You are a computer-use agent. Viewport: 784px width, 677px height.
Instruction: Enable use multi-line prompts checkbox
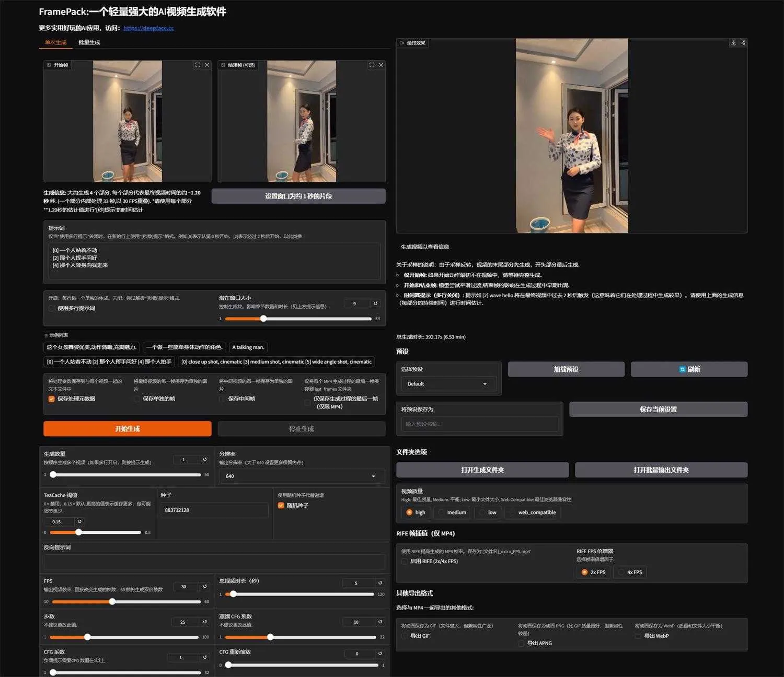[x=52, y=308]
